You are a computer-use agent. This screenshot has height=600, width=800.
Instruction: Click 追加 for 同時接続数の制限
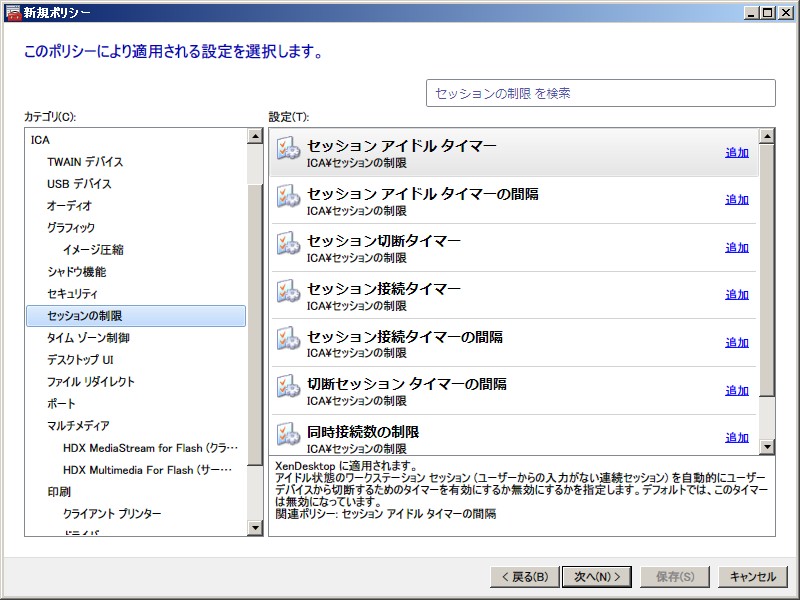click(737, 438)
